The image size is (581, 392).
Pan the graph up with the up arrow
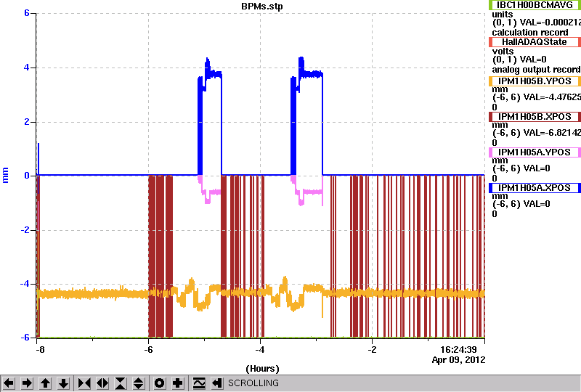point(45,383)
